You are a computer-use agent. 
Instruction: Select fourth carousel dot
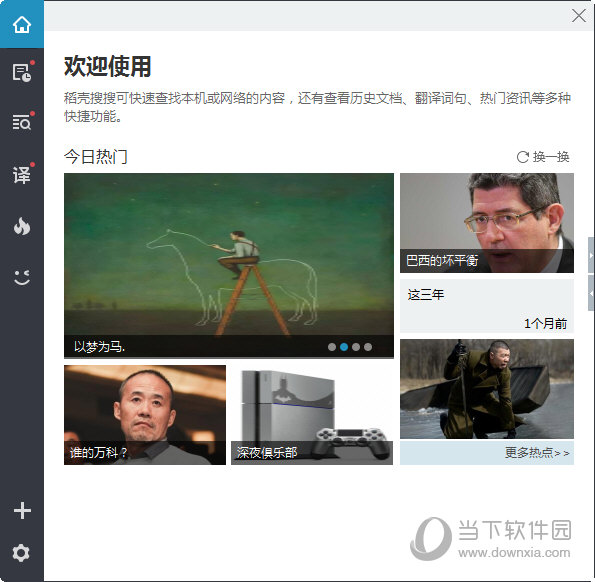click(x=368, y=347)
